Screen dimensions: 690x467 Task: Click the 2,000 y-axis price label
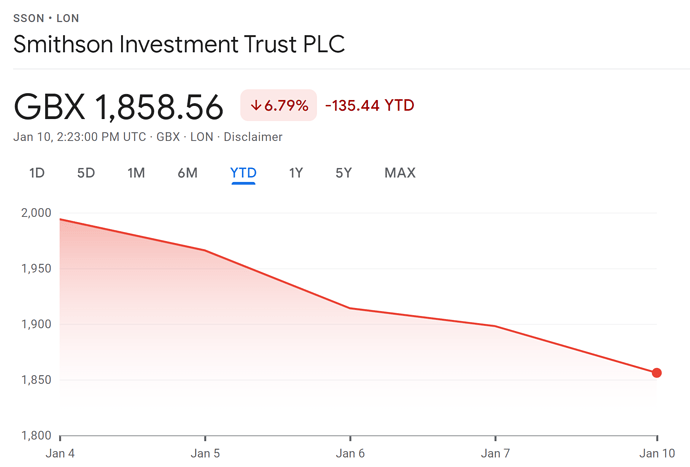tap(34, 213)
